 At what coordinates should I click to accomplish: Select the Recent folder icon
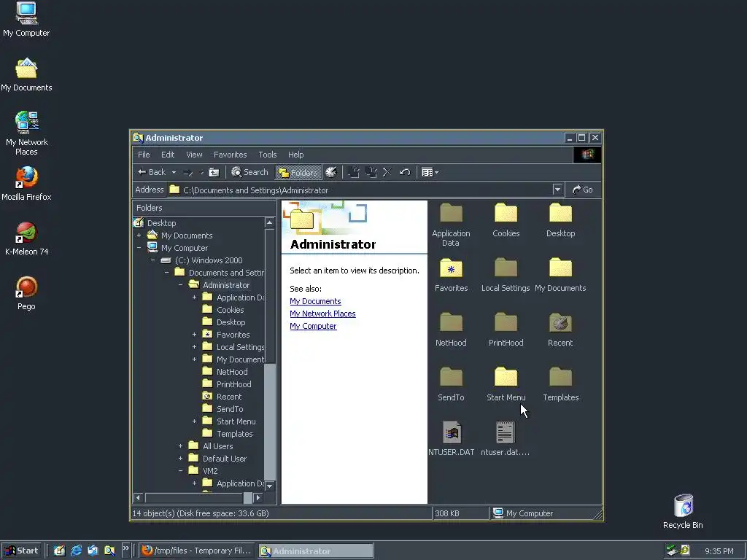[561, 323]
